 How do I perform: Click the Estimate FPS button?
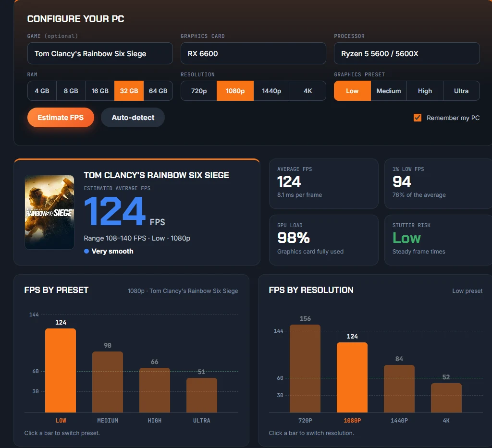pyautogui.click(x=61, y=118)
